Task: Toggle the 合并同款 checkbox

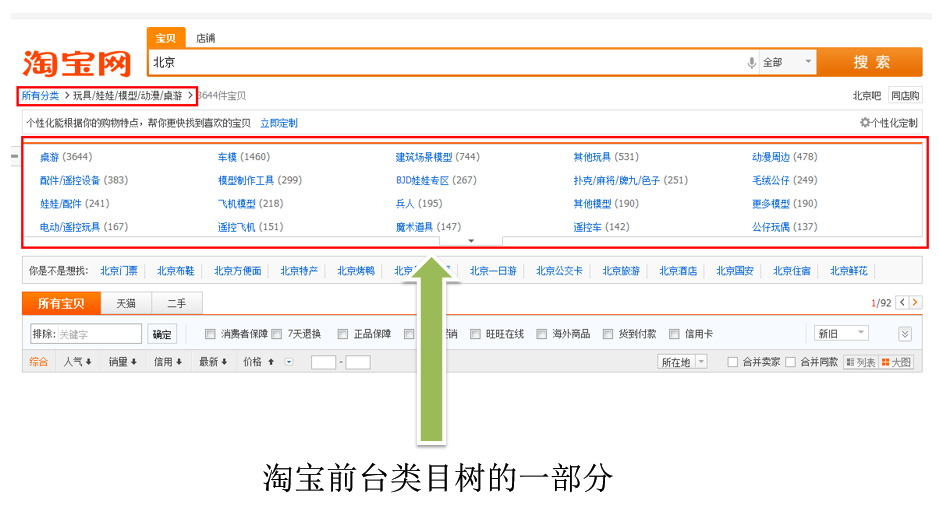Action: coord(790,362)
